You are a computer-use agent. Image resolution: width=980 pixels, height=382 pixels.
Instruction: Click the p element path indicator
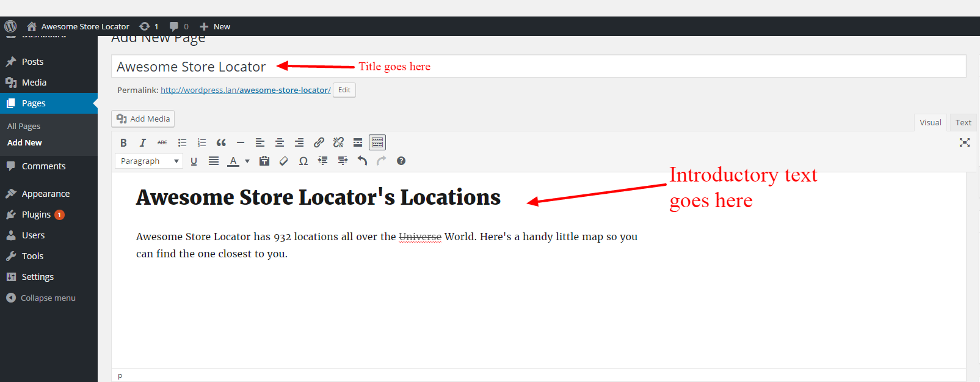(x=120, y=376)
